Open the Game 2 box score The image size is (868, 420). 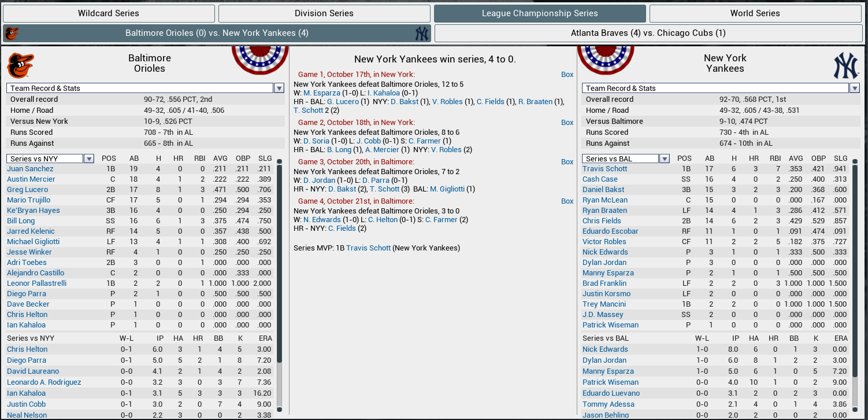[567, 123]
